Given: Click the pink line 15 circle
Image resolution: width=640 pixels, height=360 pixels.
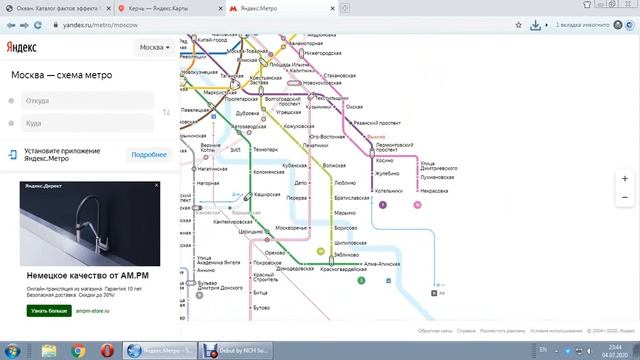Looking at the screenshot, I should 417,205.
